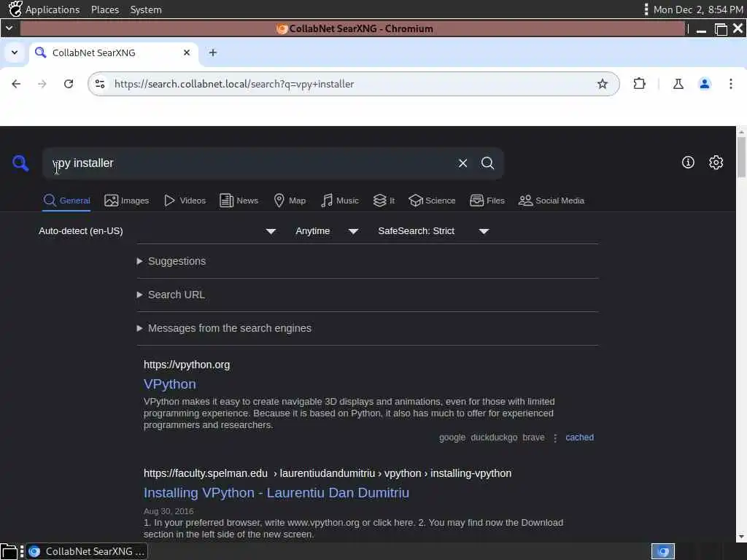Switch to Science category

click(x=432, y=201)
